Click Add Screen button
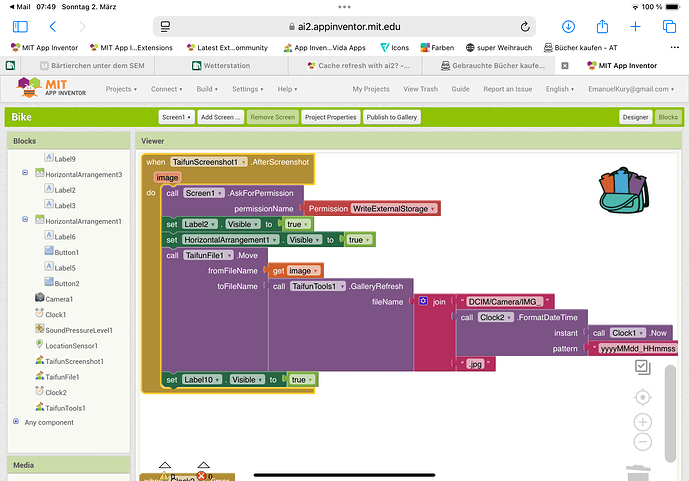 (x=221, y=117)
